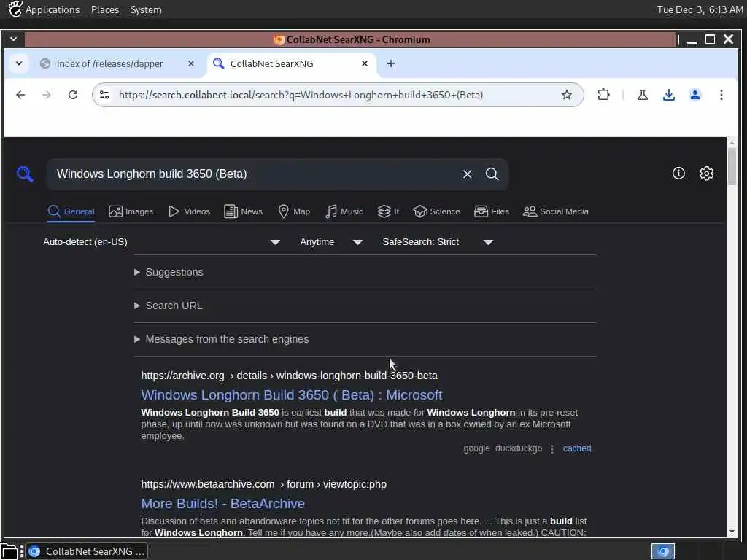
Task: Select the Videos search category
Action: pyautogui.click(x=189, y=211)
